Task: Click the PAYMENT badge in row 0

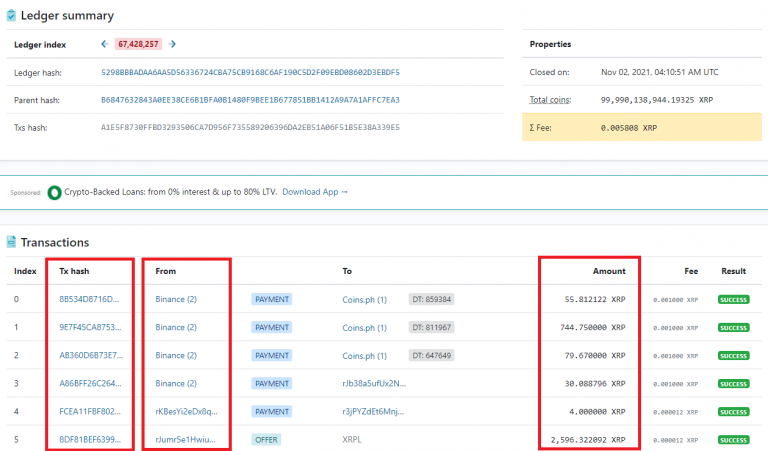Action: click(272, 299)
